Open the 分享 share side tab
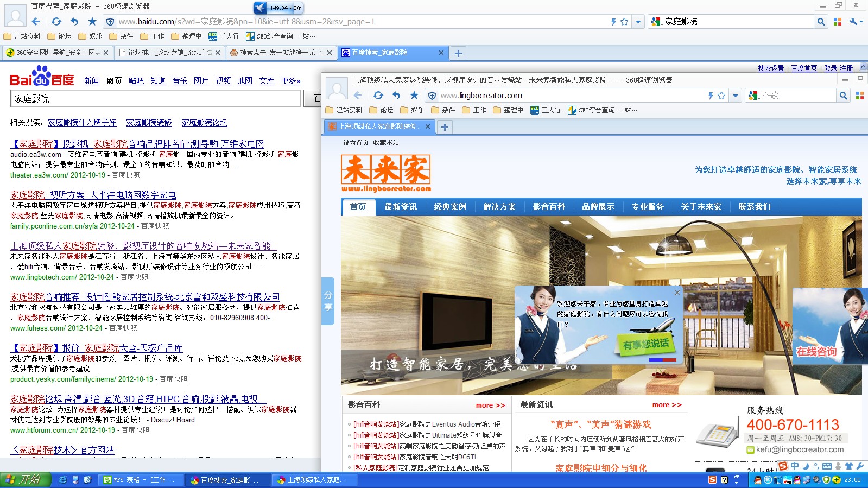Image resolution: width=868 pixels, height=488 pixels. click(x=328, y=301)
